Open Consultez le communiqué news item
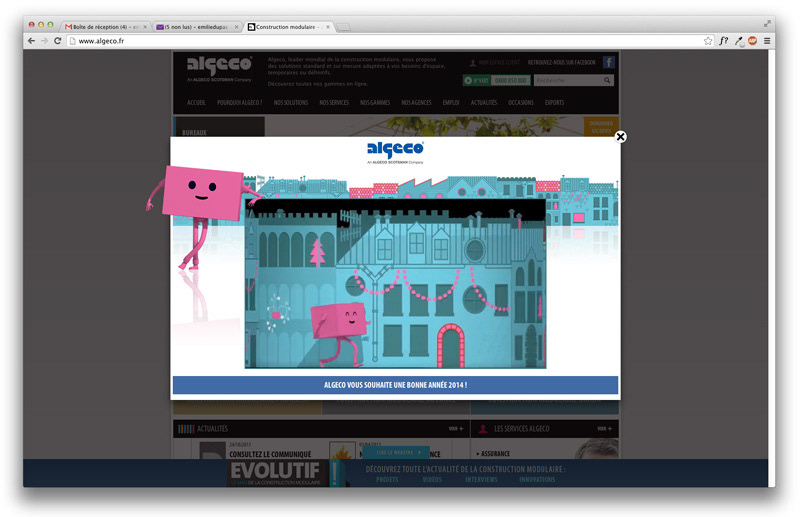 (x=270, y=454)
